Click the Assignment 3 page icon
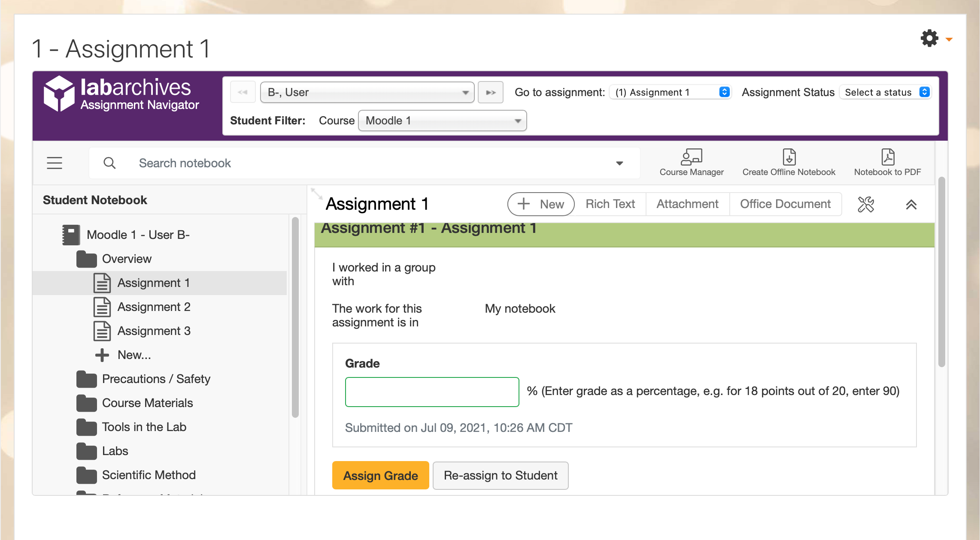The image size is (980, 540). 102,331
